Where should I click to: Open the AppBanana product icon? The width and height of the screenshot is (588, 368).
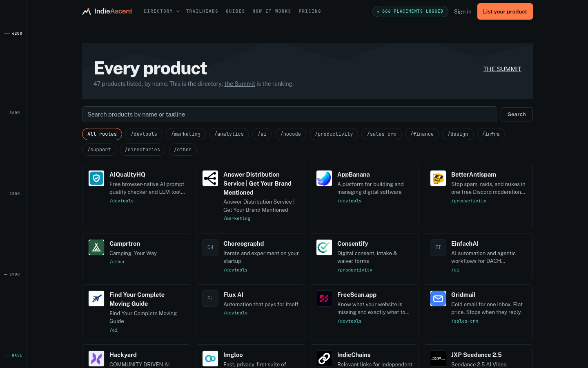click(x=324, y=178)
